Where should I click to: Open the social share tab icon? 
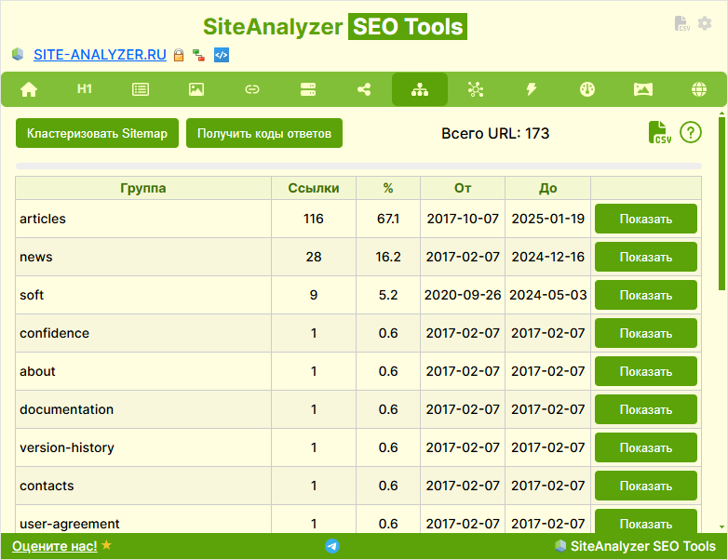[x=364, y=89]
